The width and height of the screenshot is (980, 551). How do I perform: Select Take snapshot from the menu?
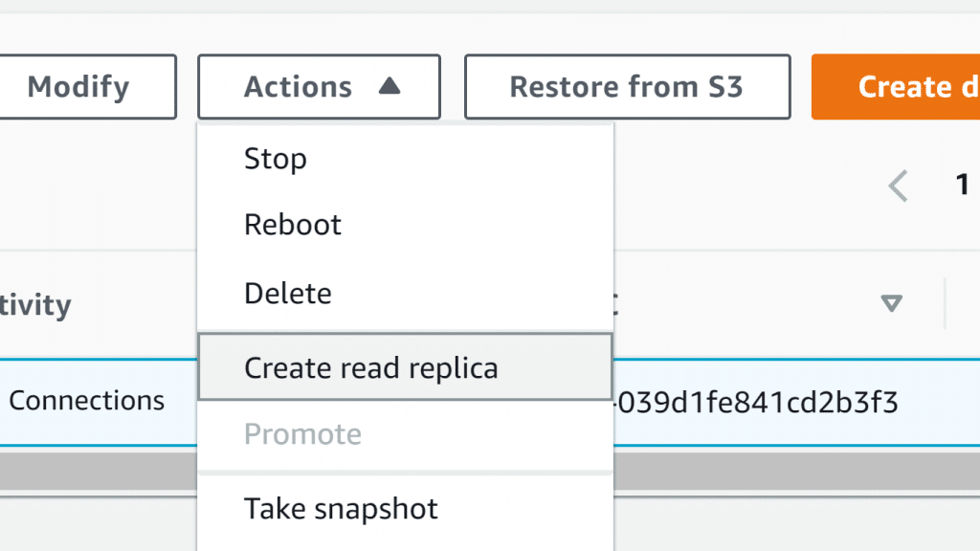pos(342,509)
